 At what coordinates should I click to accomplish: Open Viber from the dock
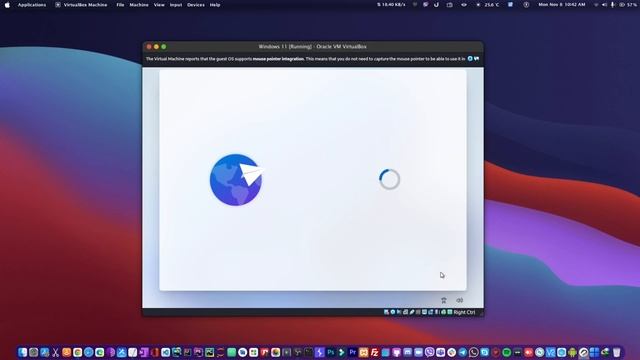pos(429,352)
